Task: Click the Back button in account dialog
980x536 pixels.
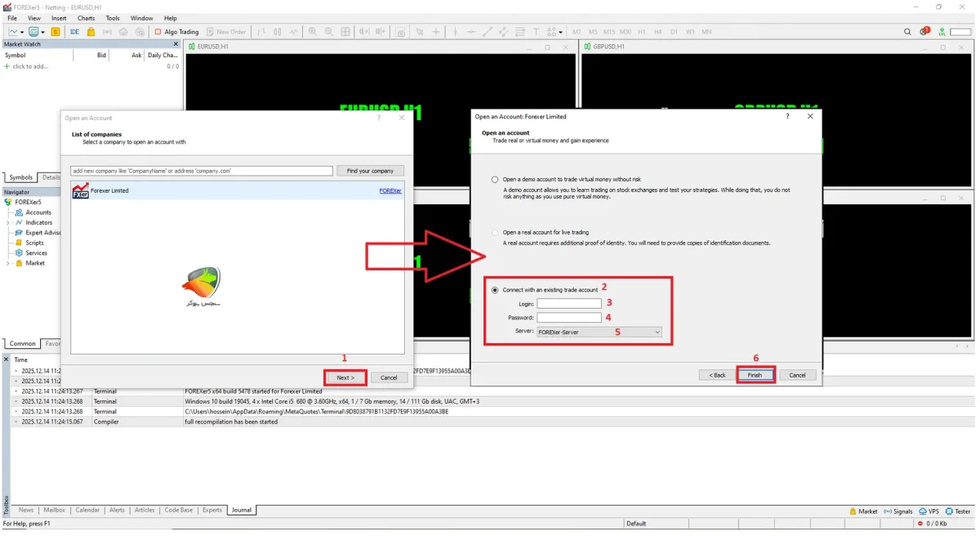Action: [x=717, y=375]
